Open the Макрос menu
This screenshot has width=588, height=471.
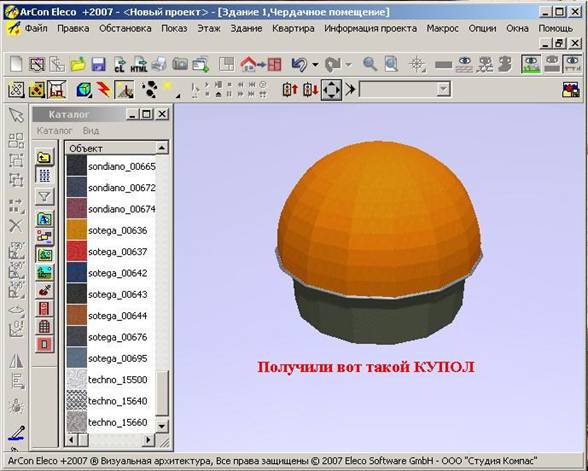(x=442, y=28)
